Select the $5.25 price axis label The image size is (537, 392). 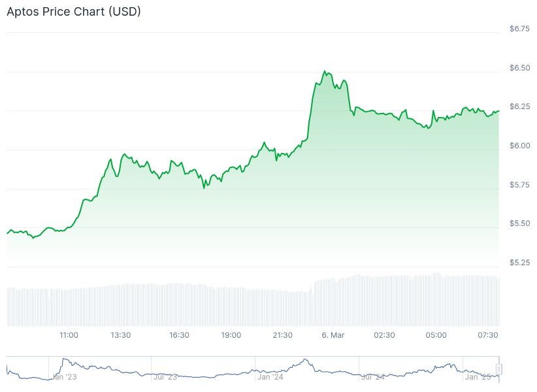519,263
